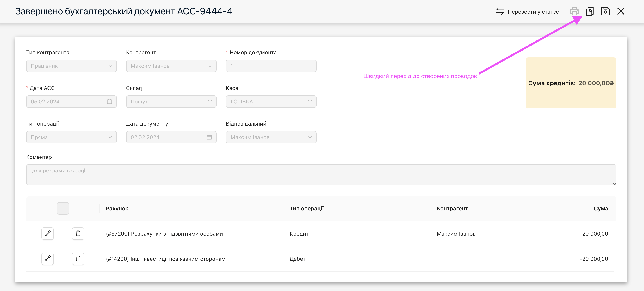Close the accounting document window
This screenshot has height=291, width=644.
(x=621, y=11)
